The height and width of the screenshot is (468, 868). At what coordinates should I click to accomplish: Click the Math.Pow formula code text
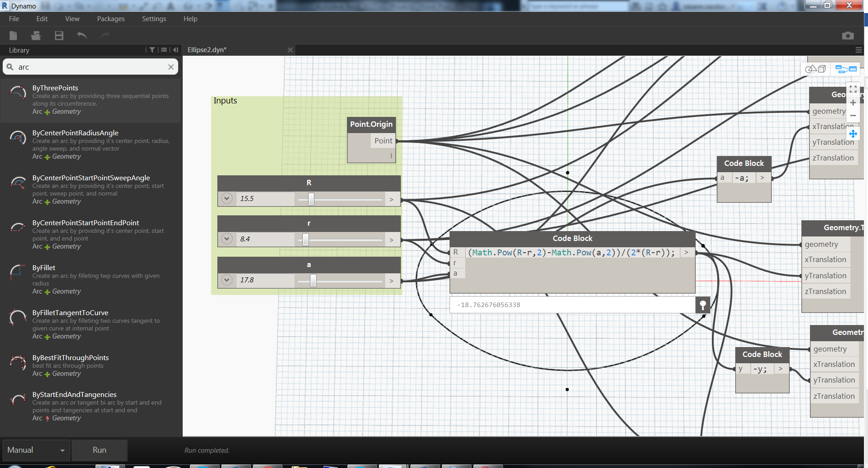(x=571, y=253)
